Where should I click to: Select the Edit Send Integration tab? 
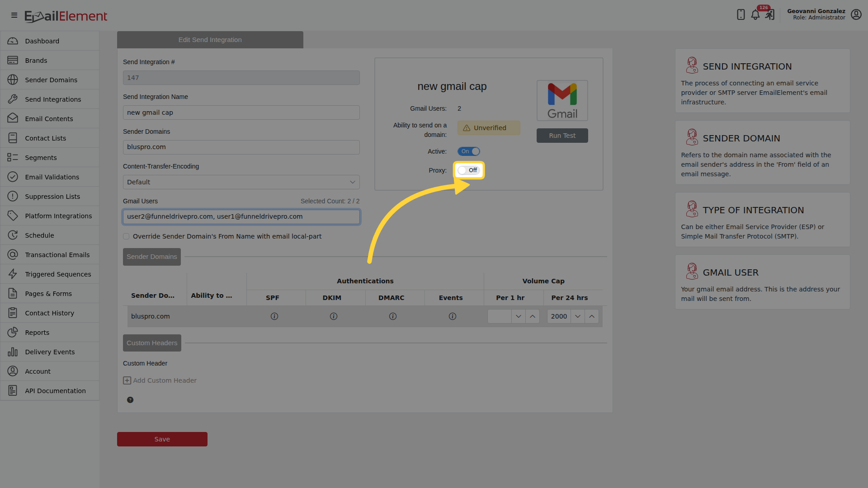pyautogui.click(x=210, y=40)
